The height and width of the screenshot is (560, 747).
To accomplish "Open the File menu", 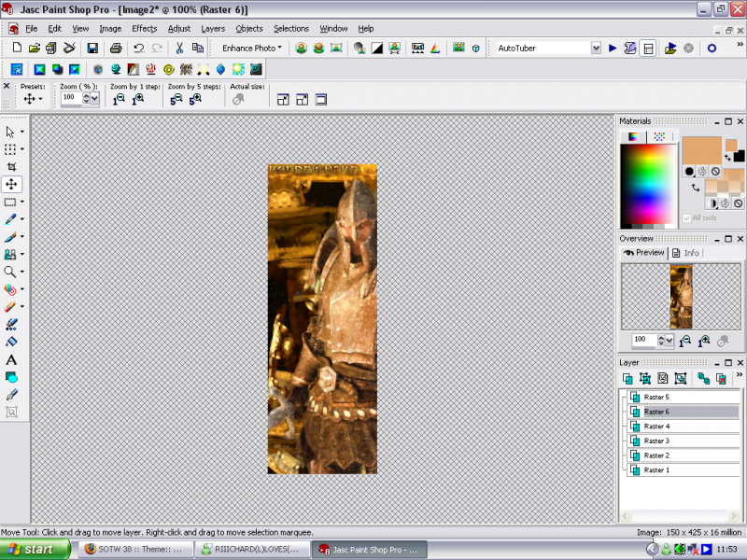I will [x=32, y=29].
